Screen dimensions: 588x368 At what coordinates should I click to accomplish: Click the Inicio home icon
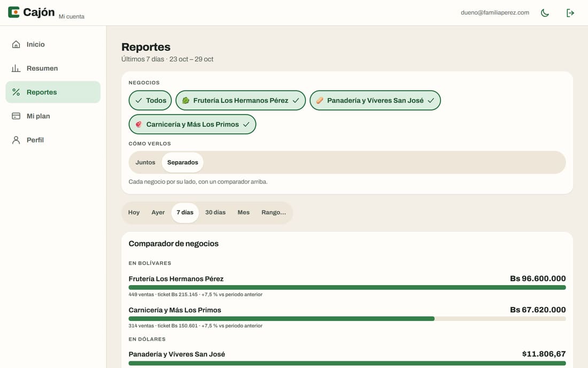click(16, 44)
